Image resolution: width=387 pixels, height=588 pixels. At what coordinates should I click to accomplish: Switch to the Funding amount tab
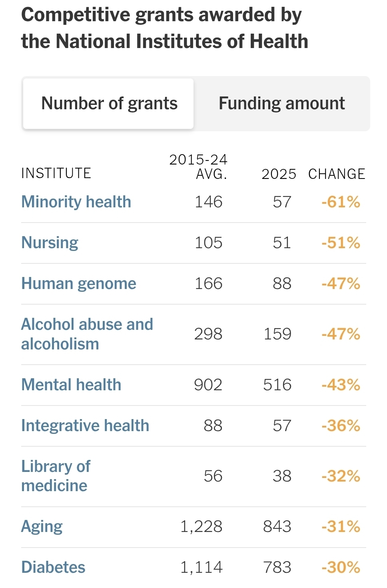pyautogui.click(x=281, y=104)
